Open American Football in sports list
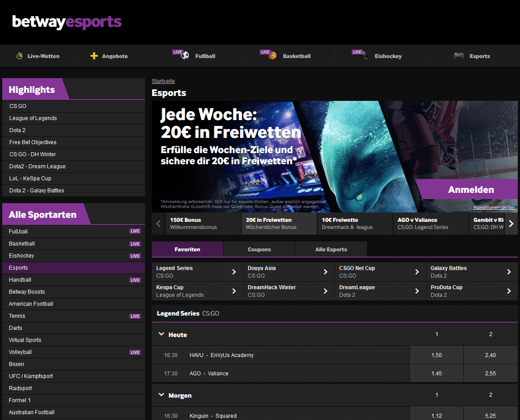The height and width of the screenshot is (420, 520). tap(74, 304)
